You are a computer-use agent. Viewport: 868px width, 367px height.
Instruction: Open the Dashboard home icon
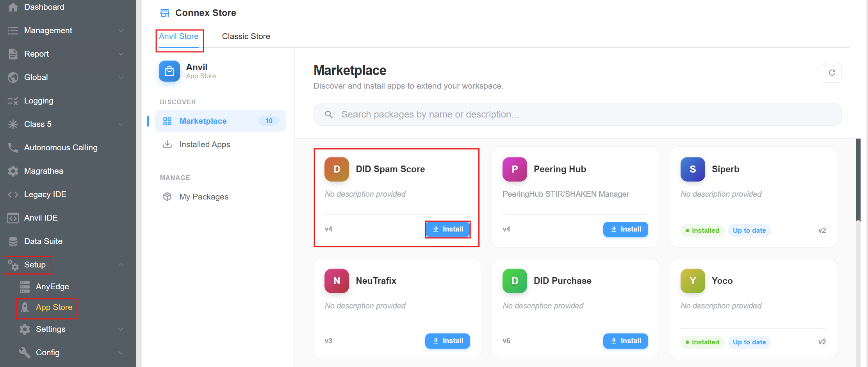(13, 7)
